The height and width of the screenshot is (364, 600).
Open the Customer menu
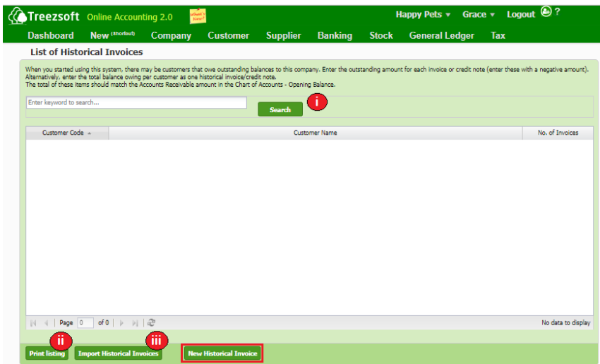pyautogui.click(x=228, y=35)
